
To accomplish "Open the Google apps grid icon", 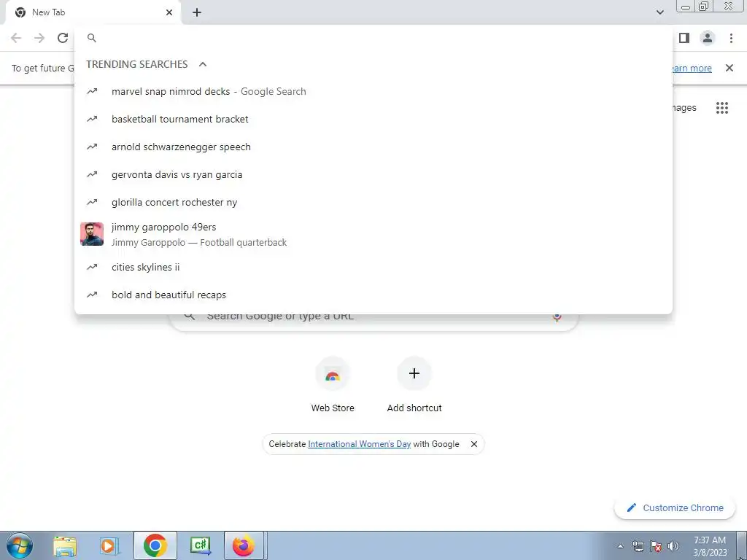I will (x=722, y=108).
